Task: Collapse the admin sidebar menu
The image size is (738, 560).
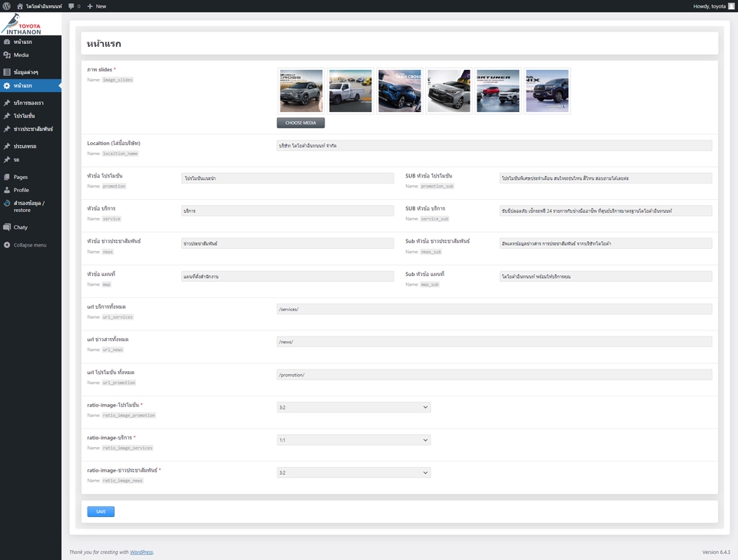Action: [x=25, y=245]
